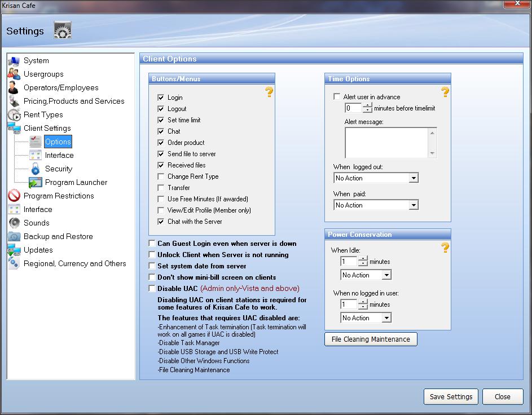Click the Usergroups people icon
The height and width of the screenshot is (415, 532).
14,74
